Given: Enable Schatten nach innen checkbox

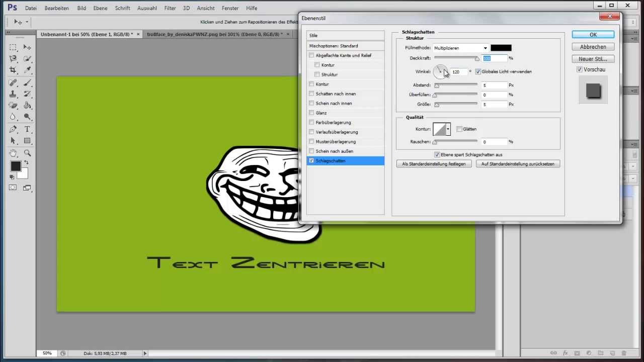Looking at the screenshot, I should [312, 94].
